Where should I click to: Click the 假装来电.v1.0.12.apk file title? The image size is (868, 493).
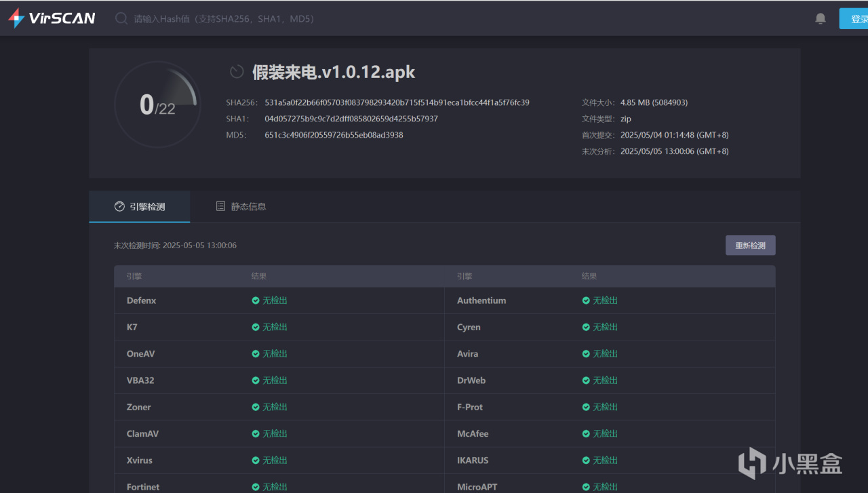[x=334, y=72]
